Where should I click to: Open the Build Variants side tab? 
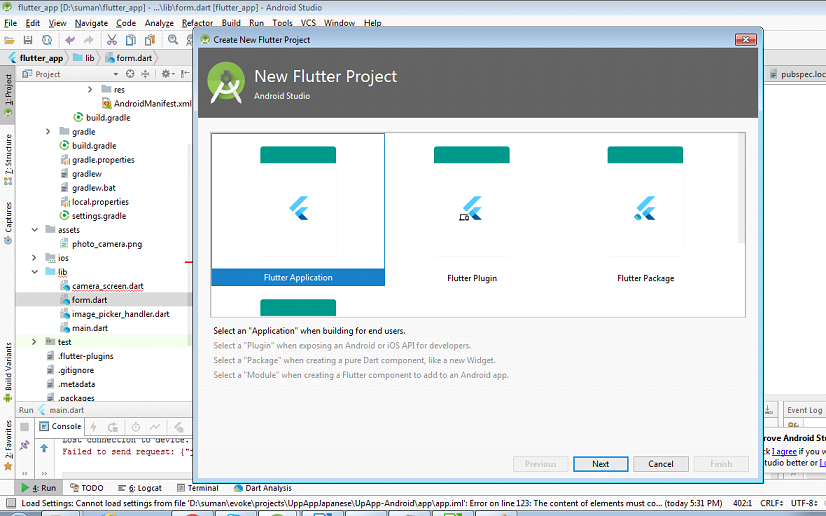click(x=8, y=372)
